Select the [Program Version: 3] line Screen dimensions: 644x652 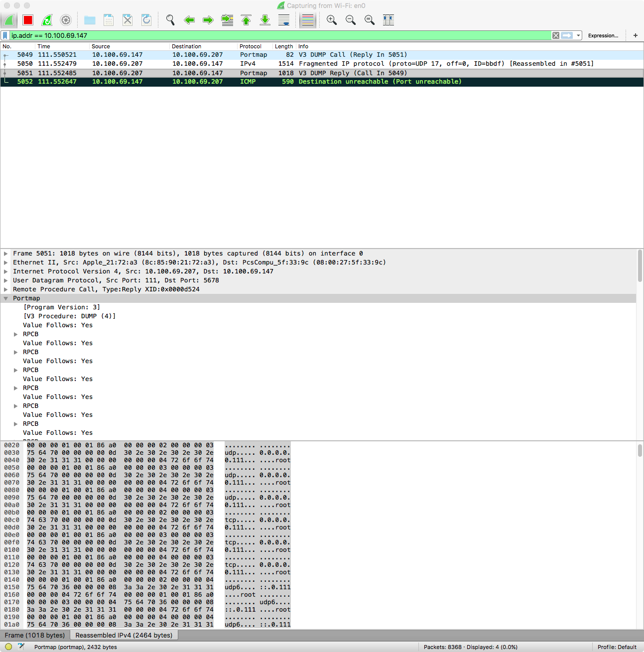62,307
